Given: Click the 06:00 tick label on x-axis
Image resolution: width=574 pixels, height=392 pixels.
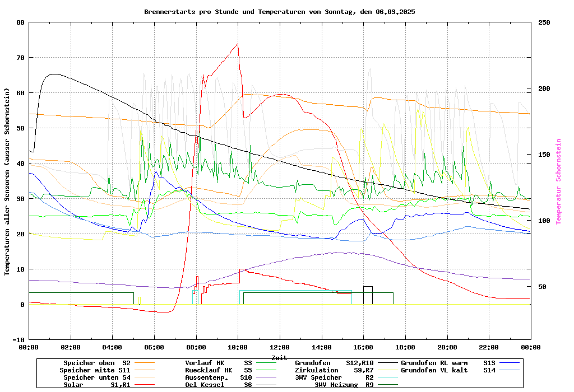Looking at the screenshot, I should 154,347.
